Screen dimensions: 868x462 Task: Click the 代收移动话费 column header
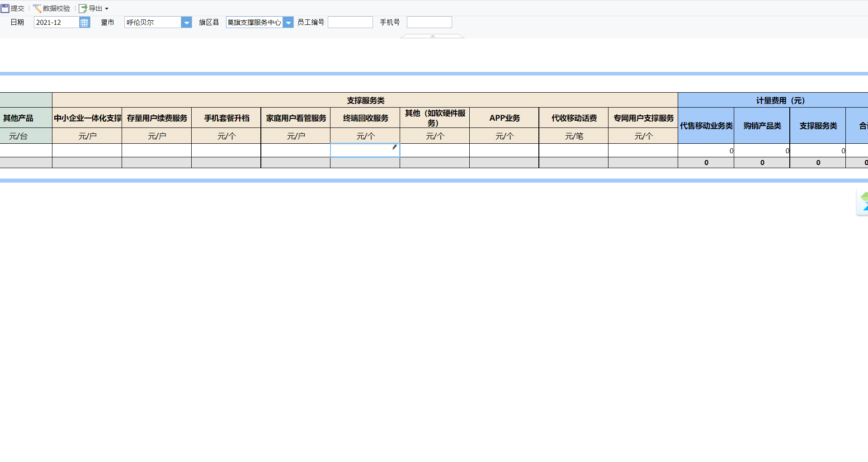tap(574, 118)
